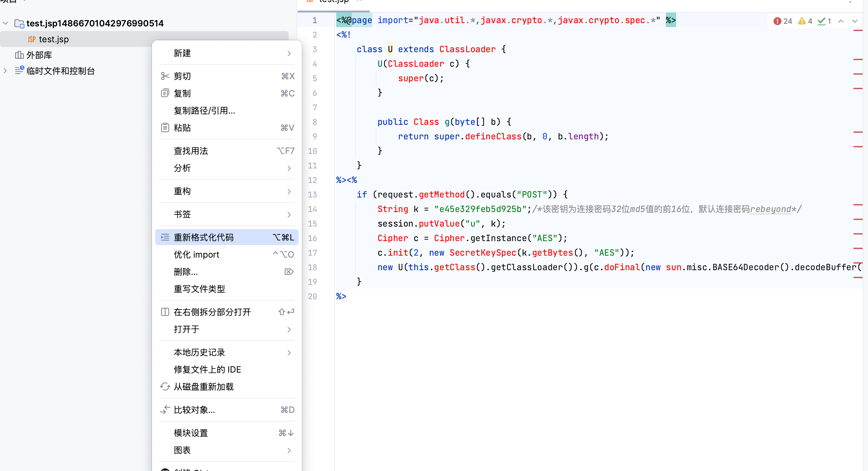
Task: Click the word rebeyond in the comment
Action: tap(770, 209)
